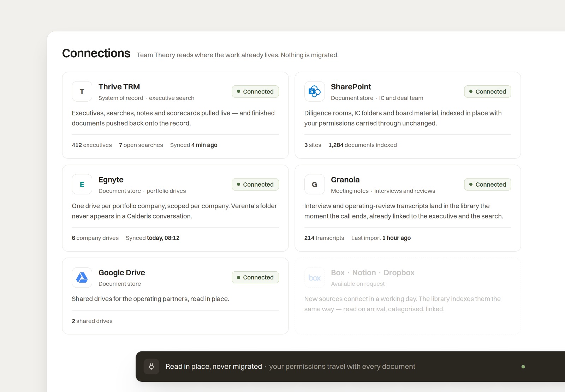The image size is (565, 392).
Task: Click the Egnyte "E" logo icon
Action: click(82, 184)
